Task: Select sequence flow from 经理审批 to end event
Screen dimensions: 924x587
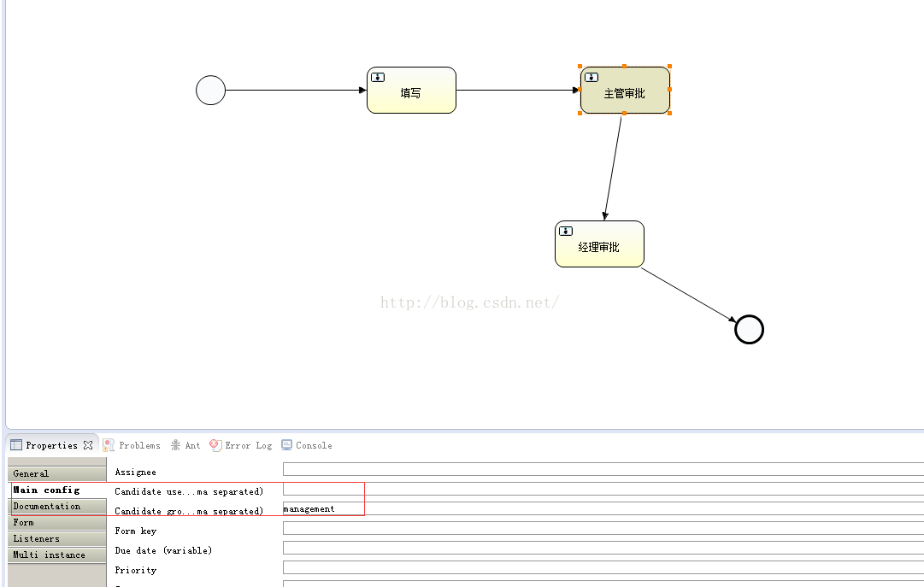Action: point(688,295)
